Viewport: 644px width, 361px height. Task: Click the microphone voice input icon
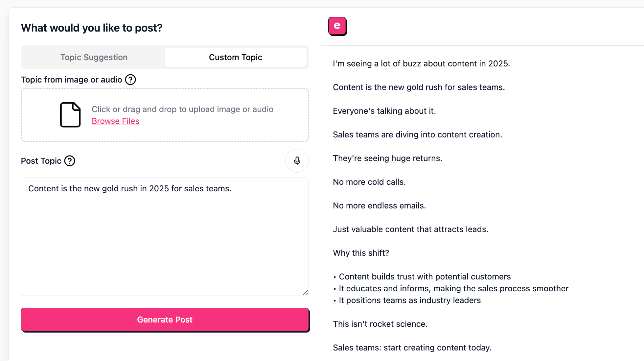297,161
